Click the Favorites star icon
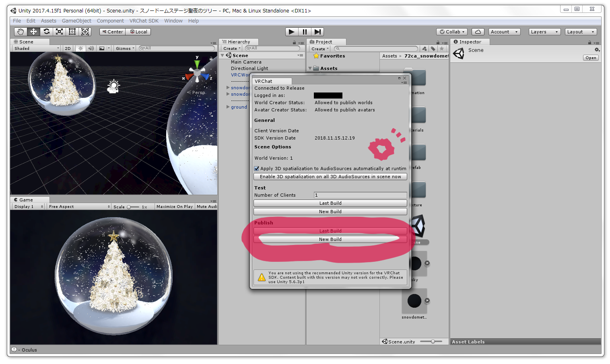Screen dimensions: 610x364 pos(316,56)
